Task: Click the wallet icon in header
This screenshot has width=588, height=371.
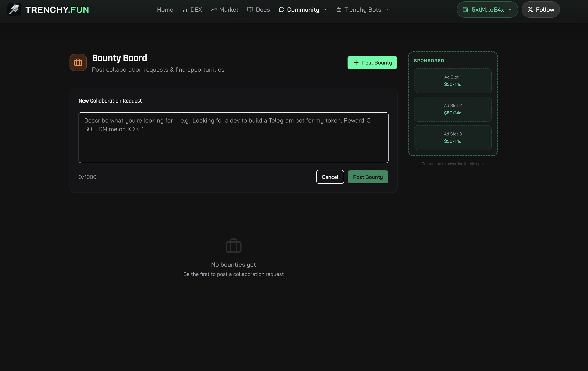Action: pos(465,9)
